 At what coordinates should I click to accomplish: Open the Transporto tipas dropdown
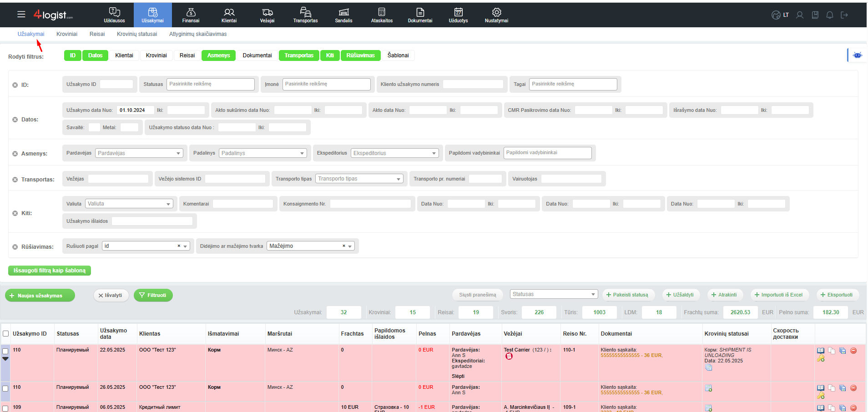click(x=359, y=179)
